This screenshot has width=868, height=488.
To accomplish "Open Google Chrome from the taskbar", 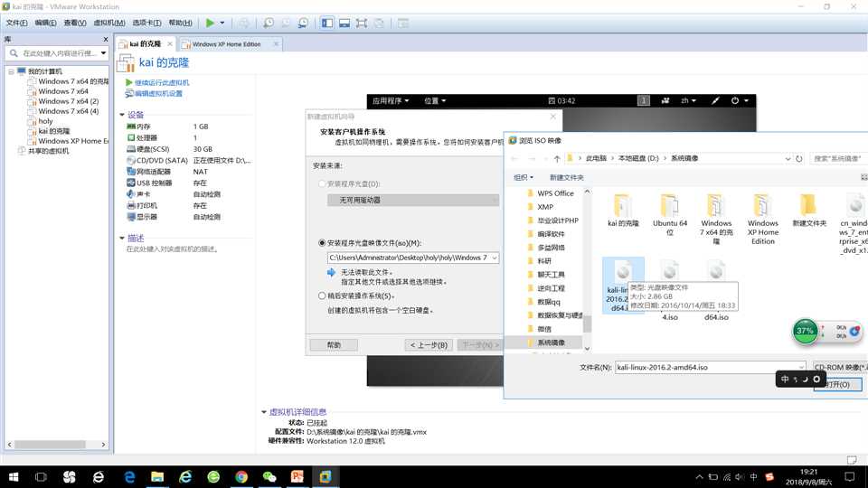I will [241, 477].
